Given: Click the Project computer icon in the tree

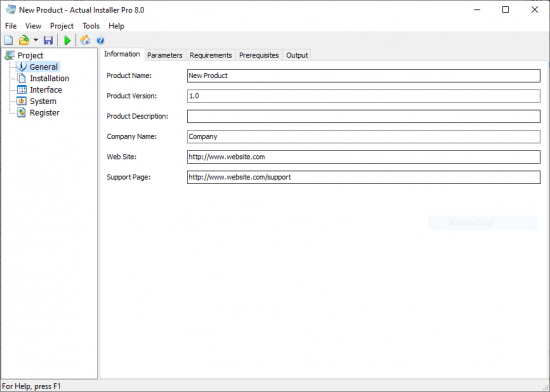Looking at the screenshot, I should 9,55.
